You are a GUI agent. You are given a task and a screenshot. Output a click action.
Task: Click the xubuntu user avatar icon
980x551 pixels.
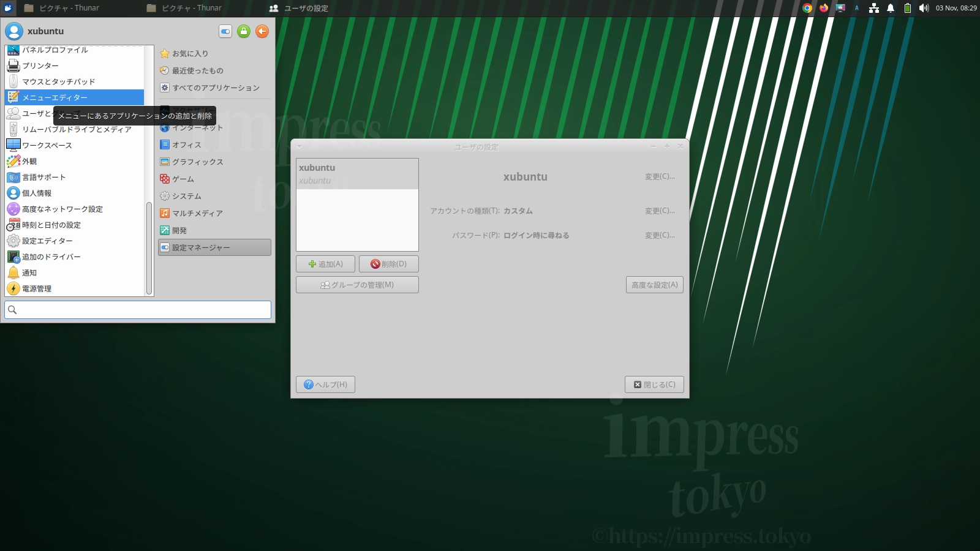point(14,31)
